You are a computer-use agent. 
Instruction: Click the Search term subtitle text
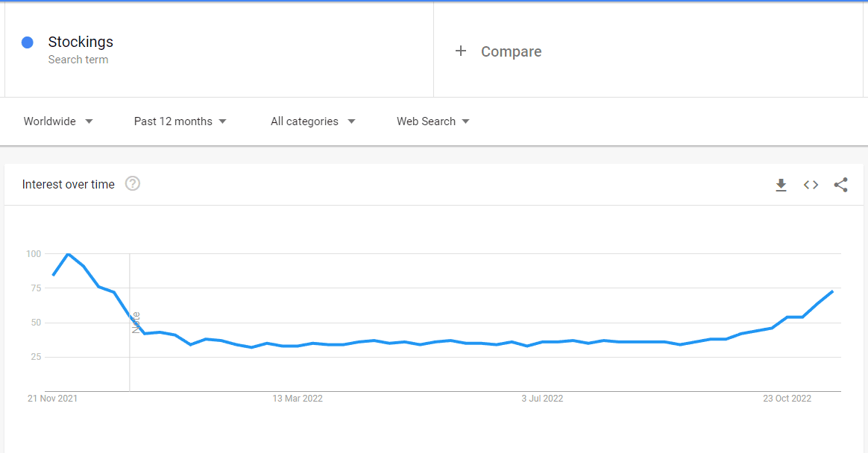click(x=78, y=59)
